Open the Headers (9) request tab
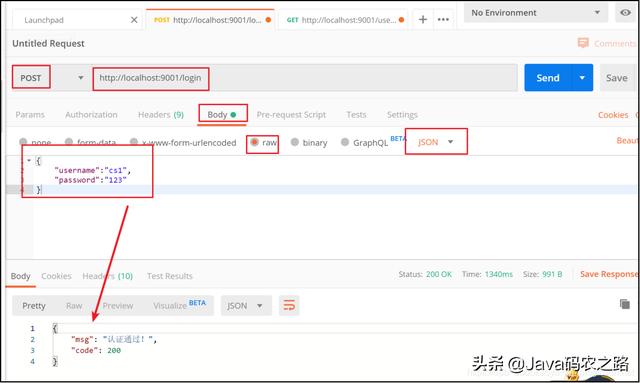 [x=161, y=115]
